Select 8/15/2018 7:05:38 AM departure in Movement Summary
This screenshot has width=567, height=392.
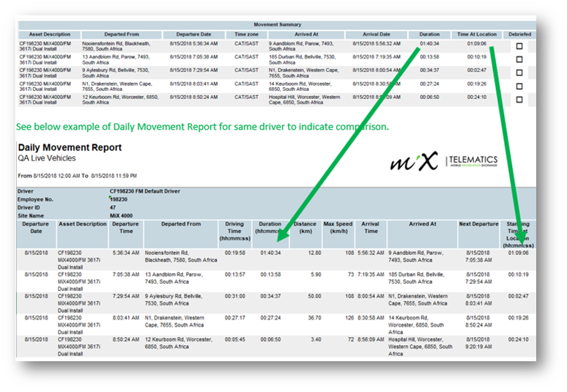(x=193, y=56)
